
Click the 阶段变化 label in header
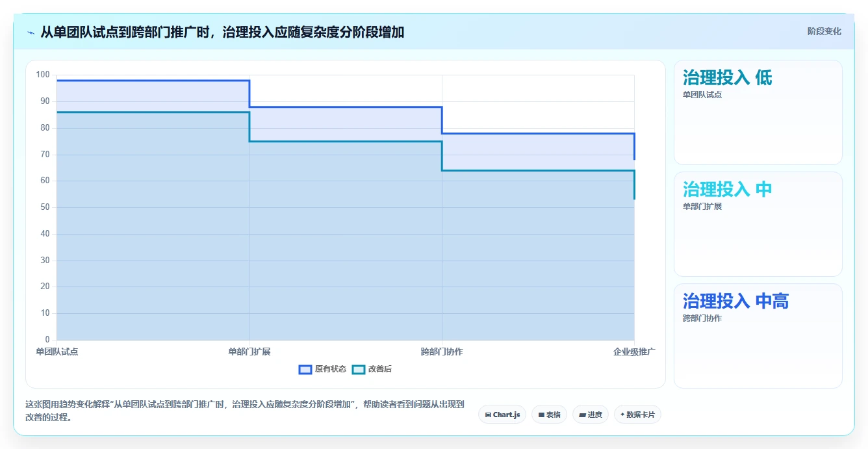click(824, 31)
